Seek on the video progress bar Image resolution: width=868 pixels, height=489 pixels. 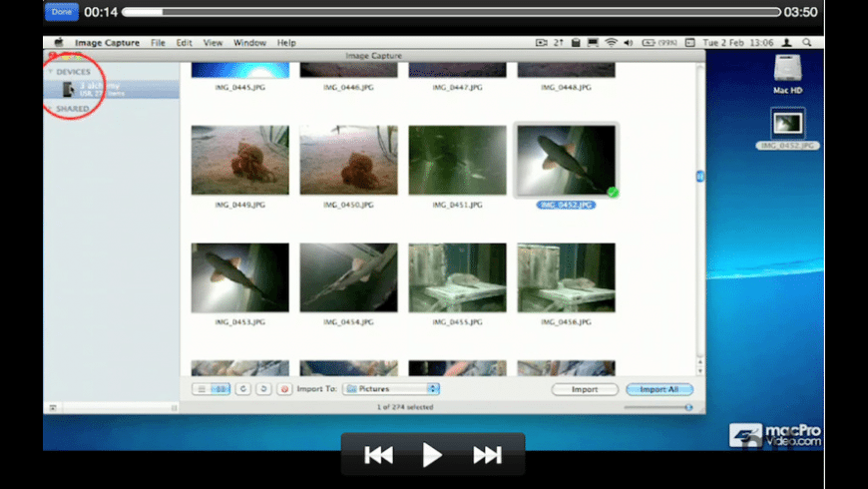pyautogui.click(x=451, y=12)
